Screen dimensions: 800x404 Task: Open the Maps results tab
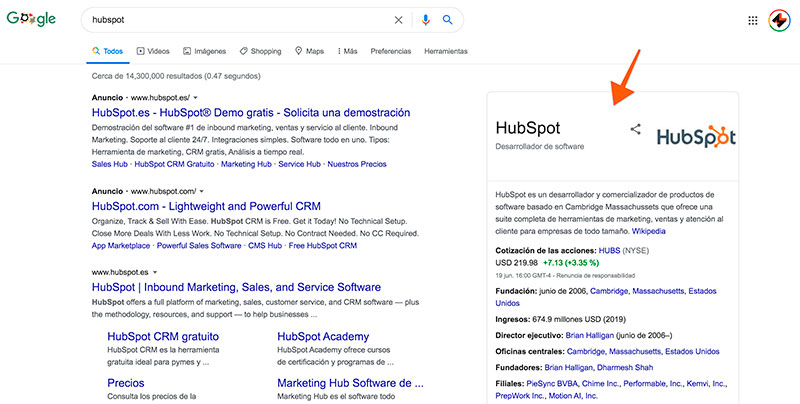(x=310, y=51)
